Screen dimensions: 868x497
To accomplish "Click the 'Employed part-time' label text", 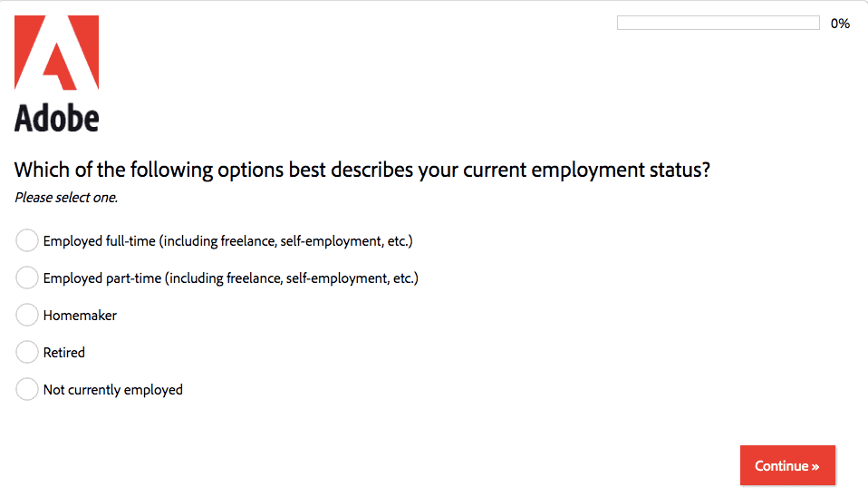I will click(x=101, y=278).
